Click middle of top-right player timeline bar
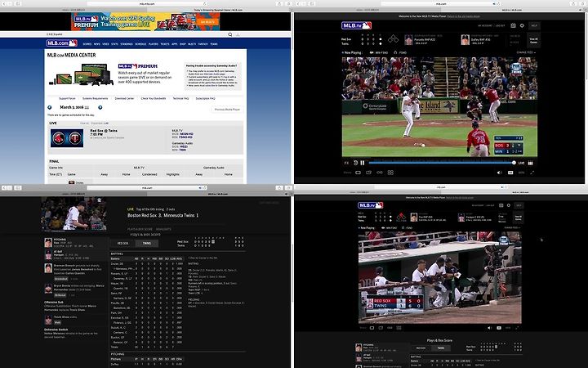This screenshot has height=368, width=588. (441, 163)
